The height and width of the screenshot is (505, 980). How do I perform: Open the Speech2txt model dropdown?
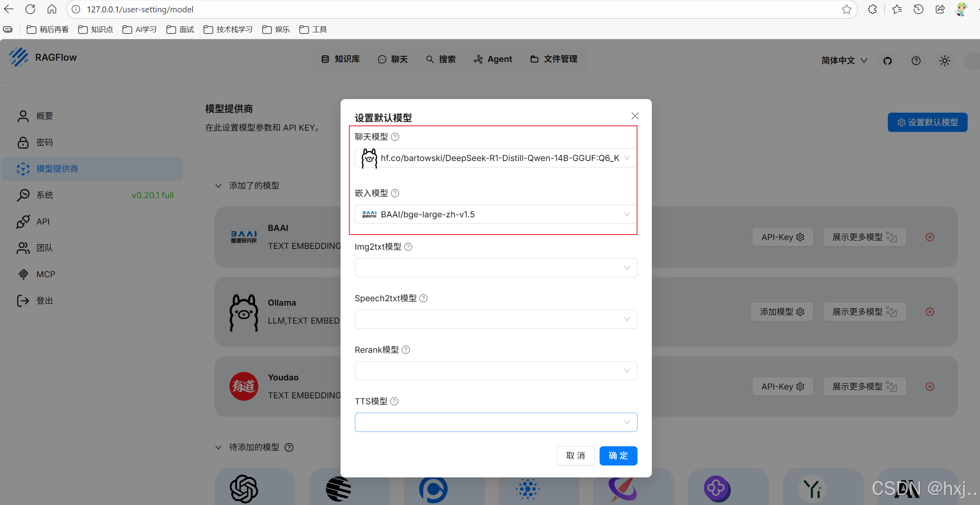coord(496,319)
